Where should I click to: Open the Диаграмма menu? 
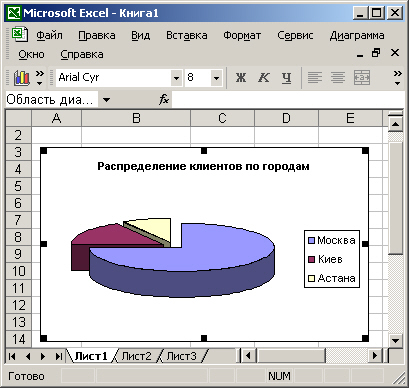click(357, 35)
